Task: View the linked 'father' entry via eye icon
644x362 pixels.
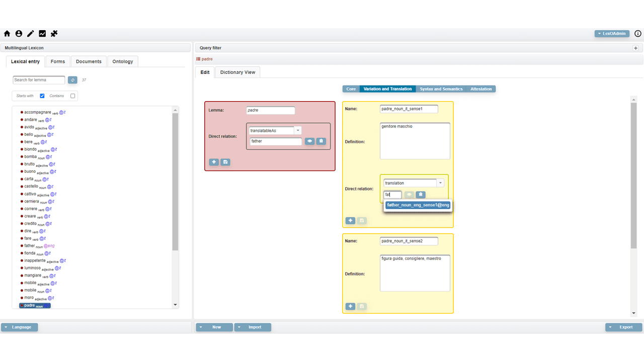Action: click(x=309, y=141)
